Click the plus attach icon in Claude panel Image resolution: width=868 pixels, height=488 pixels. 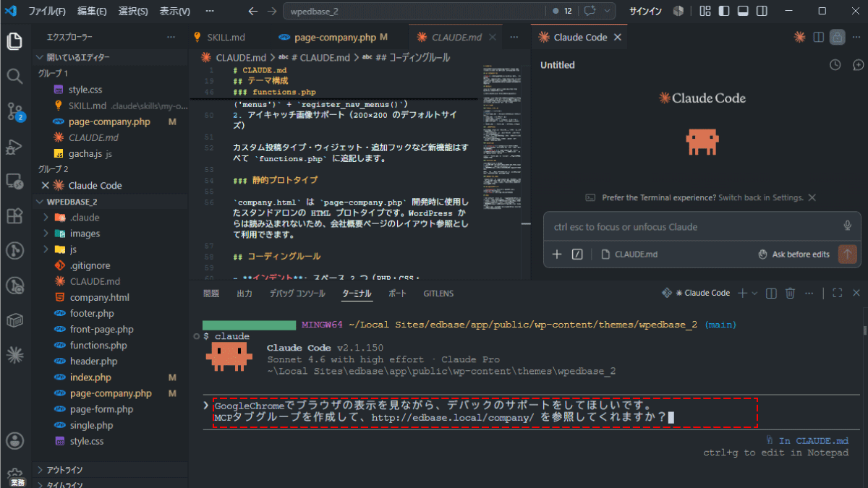pyautogui.click(x=557, y=254)
